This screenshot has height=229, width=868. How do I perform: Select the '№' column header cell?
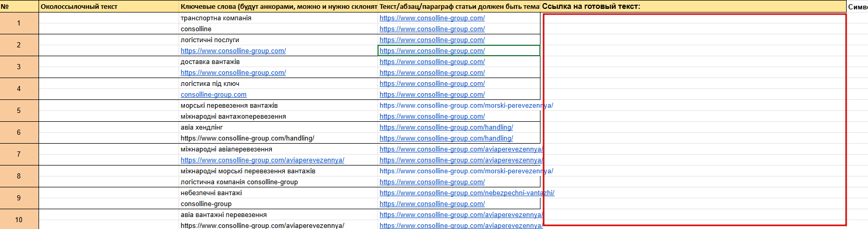19,6
